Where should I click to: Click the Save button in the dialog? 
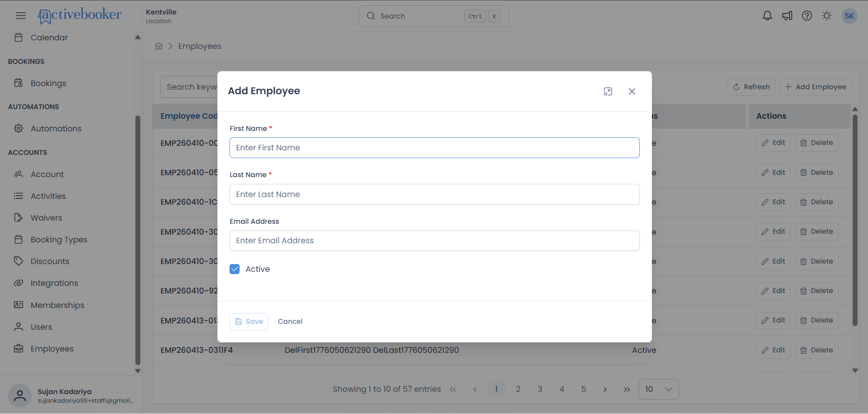point(249,322)
